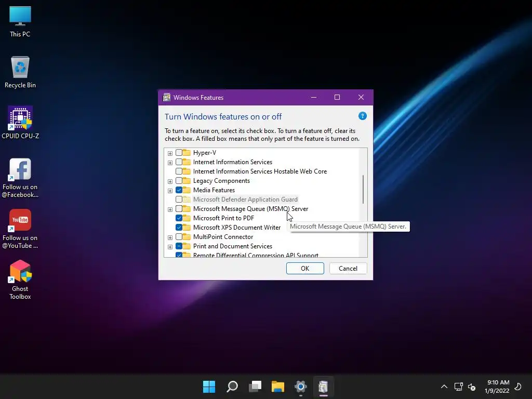Click the MultiPoint Connector folder icon
This screenshot has width=532, height=399.
(x=187, y=237)
